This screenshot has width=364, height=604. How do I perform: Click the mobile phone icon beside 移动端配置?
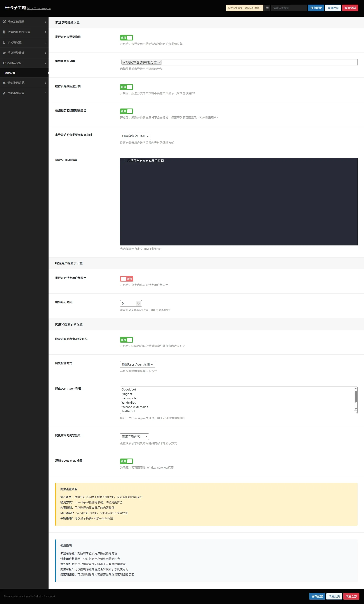point(4,42)
